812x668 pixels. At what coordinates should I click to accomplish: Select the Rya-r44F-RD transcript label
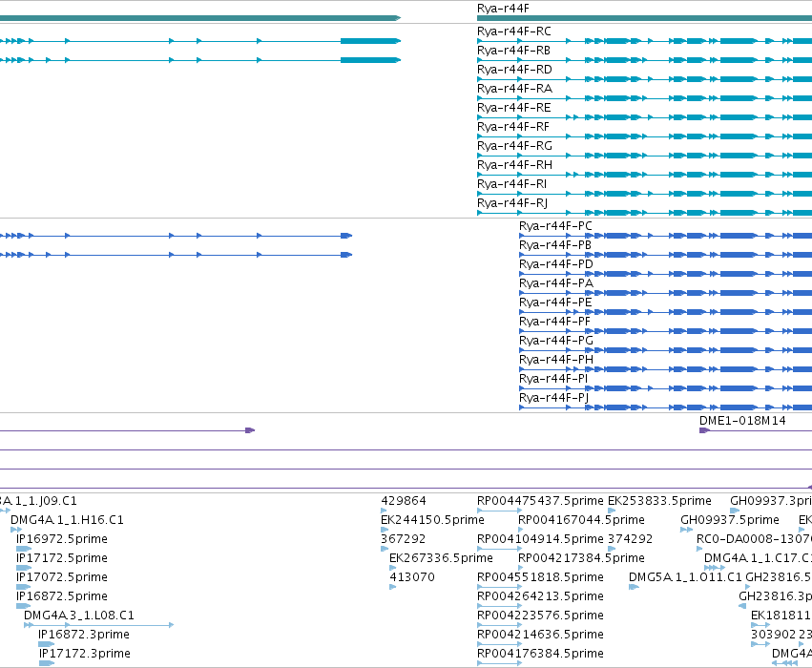pyautogui.click(x=514, y=70)
